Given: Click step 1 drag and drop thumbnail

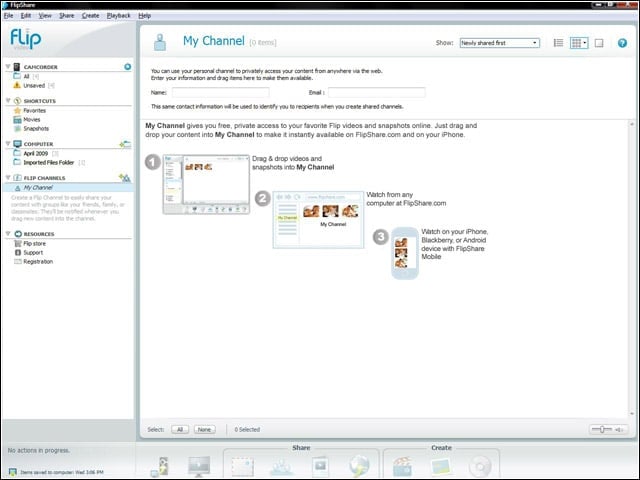Looking at the screenshot, I should [206, 184].
